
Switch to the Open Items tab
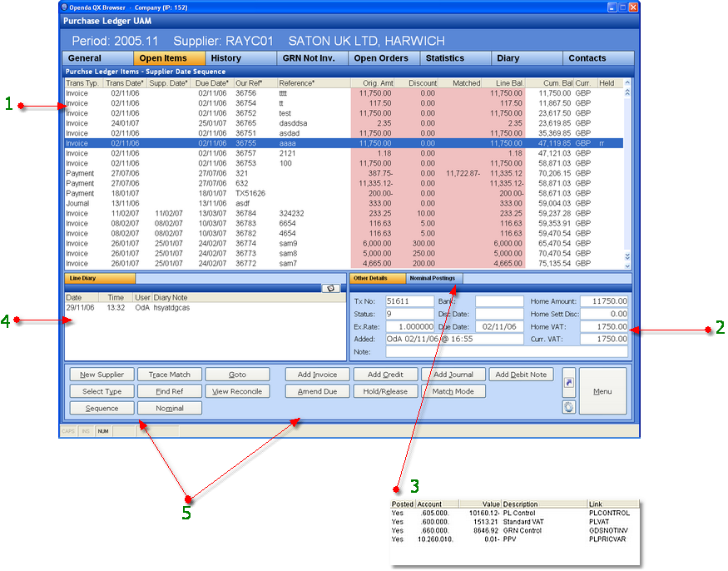click(170, 58)
